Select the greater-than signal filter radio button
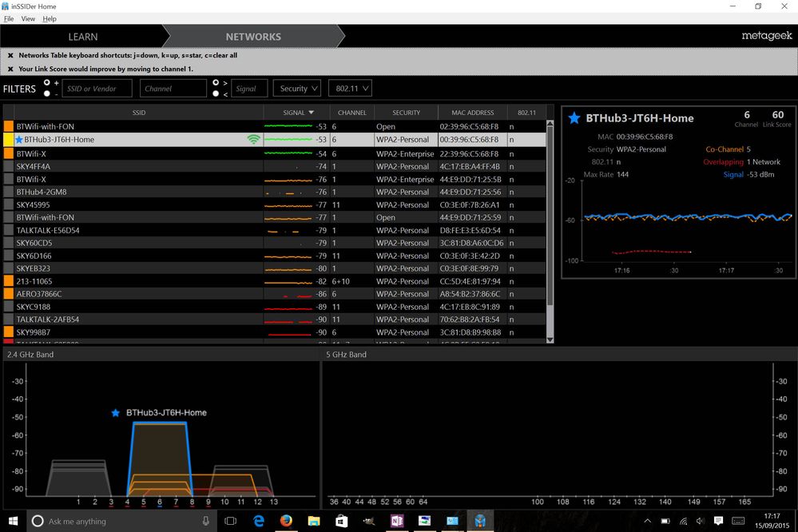 pos(216,82)
